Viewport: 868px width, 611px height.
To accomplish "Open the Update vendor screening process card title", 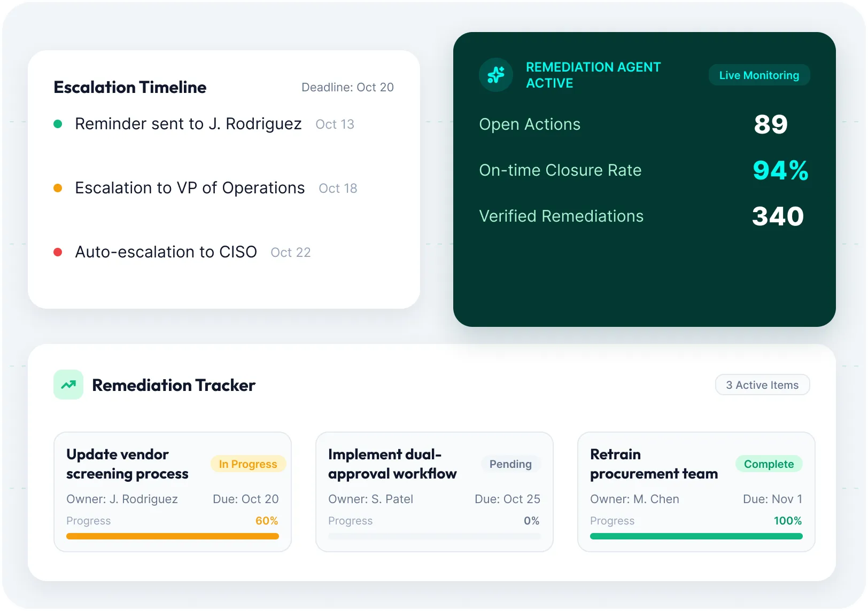I will pyautogui.click(x=127, y=464).
